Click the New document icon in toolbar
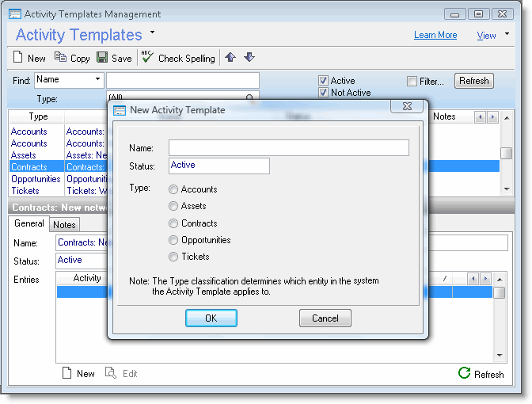The width and height of the screenshot is (532, 404). point(19,58)
